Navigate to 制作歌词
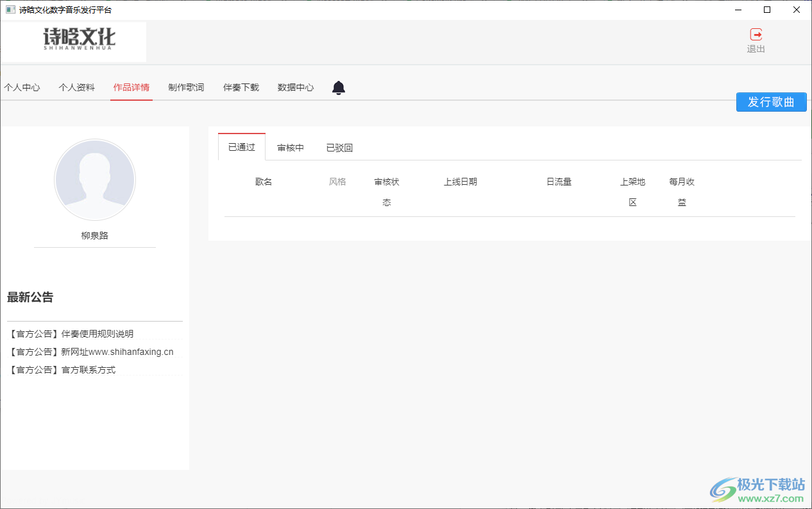The image size is (812, 509). click(x=185, y=87)
